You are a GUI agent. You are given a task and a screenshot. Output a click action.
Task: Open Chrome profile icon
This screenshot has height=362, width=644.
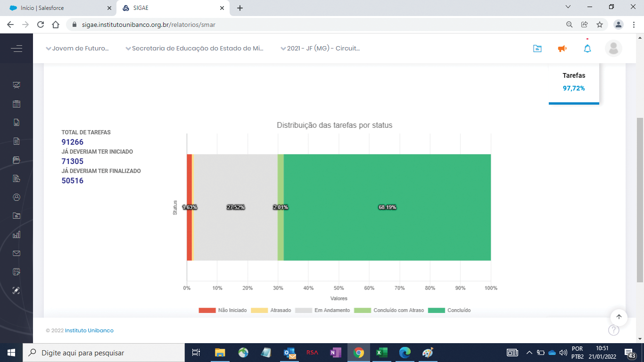click(619, 25)
